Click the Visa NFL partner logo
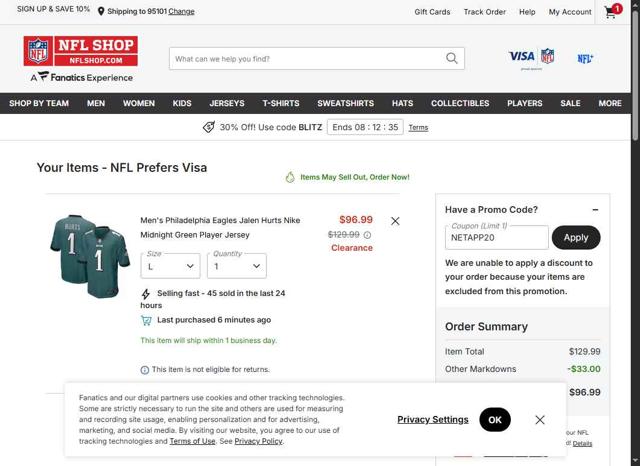The image size is (640, 466). 531,57
